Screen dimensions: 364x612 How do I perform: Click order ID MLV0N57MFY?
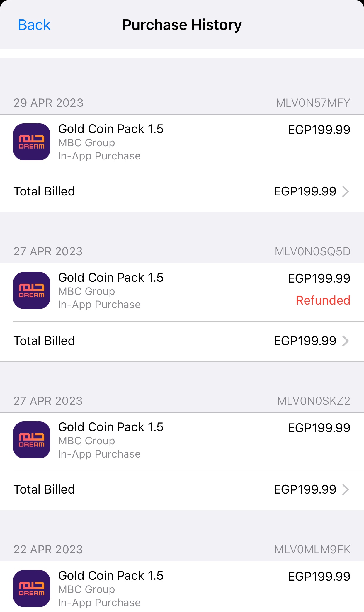point(313,103)
